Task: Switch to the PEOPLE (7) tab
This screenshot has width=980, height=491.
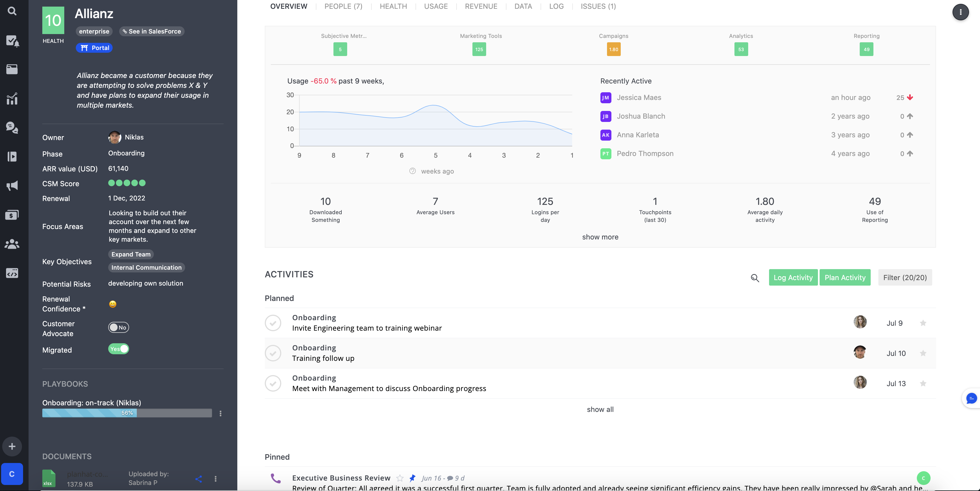Action: click(343, 7)
